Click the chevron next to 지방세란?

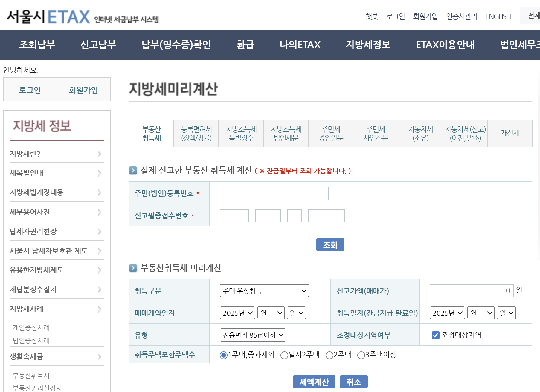(100, 154)
